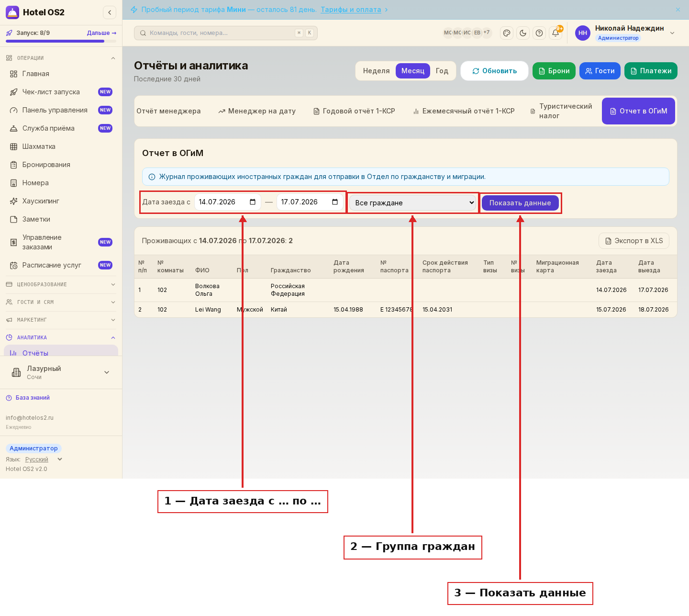The height and width of the screenshot is (616, 689).
Task: Click the Запуск 8/9 progress bar
Action: click(x=61, y=41)
